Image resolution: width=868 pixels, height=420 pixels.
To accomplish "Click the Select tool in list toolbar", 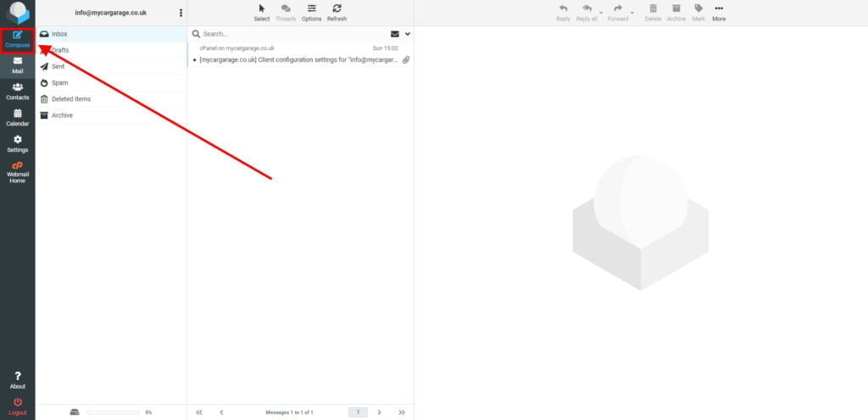I will [x=262, y=12].
